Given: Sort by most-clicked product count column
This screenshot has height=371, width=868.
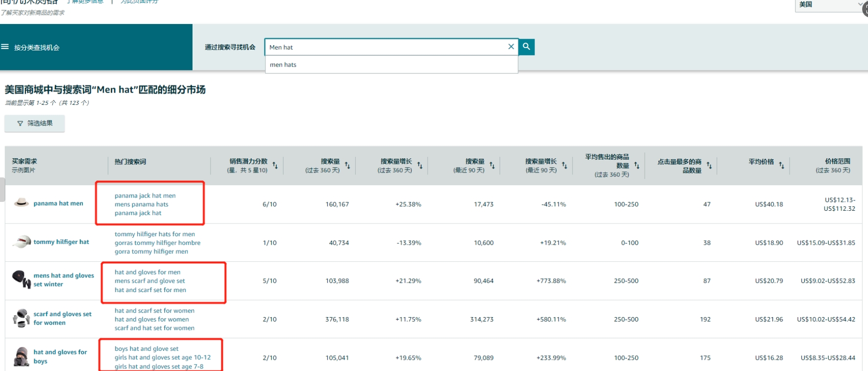Looking at the screenshot, I should 709,166.
